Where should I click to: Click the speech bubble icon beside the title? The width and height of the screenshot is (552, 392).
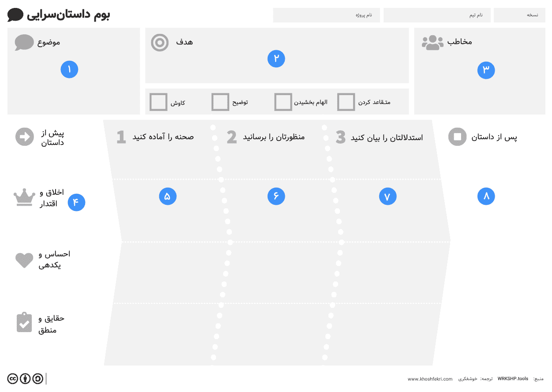pos(15,15)
